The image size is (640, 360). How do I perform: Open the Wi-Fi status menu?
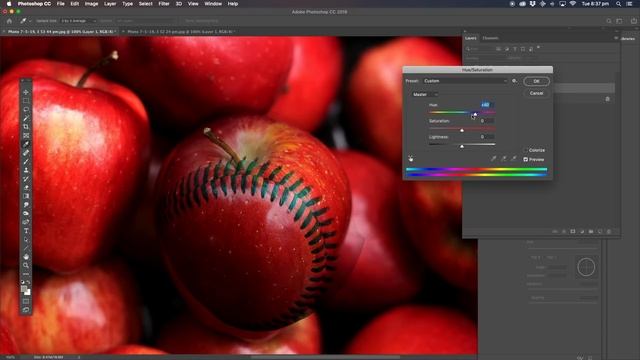[573, 4]
